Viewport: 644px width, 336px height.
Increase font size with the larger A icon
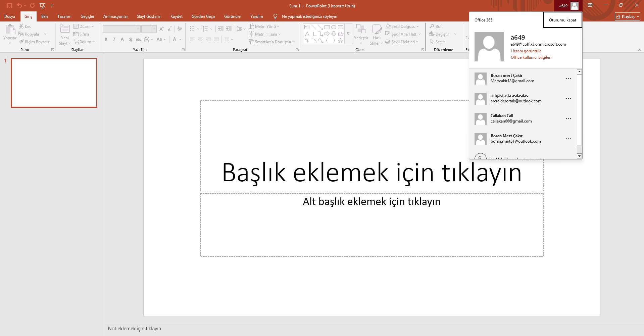point(161,29)
